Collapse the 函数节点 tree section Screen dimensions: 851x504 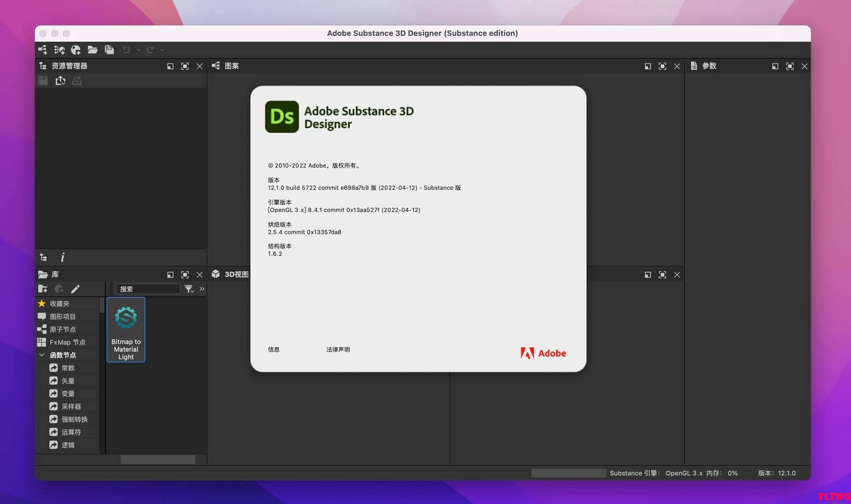tap(42, 355)
